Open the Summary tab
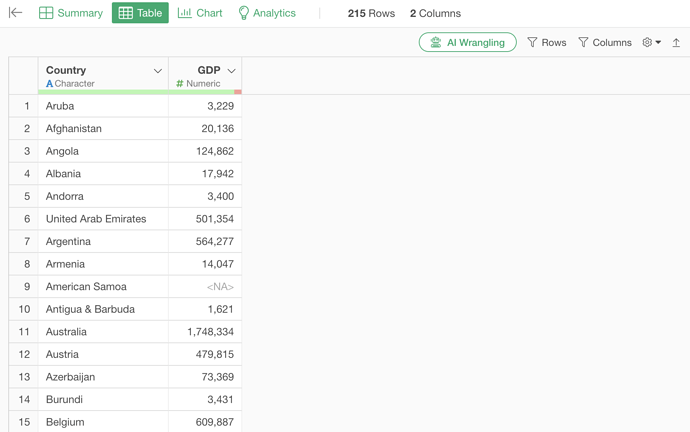Viewport: 690px width, 432px height. coord(70,14)
